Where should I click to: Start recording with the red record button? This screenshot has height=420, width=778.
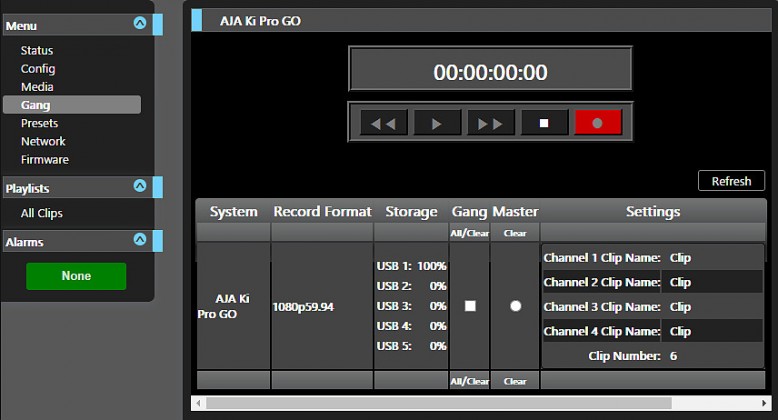click(x=598, y=123)
